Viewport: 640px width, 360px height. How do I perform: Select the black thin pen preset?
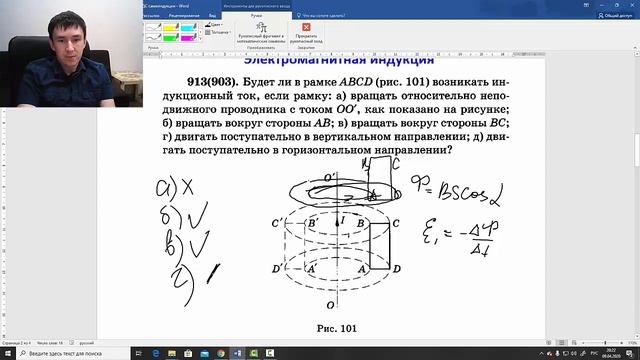click(153, 27)
